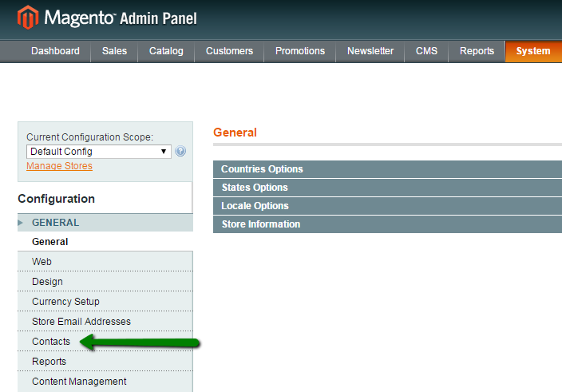Select the General configuration tab
This screenshot has height=392, width=562.
(105, 241)
